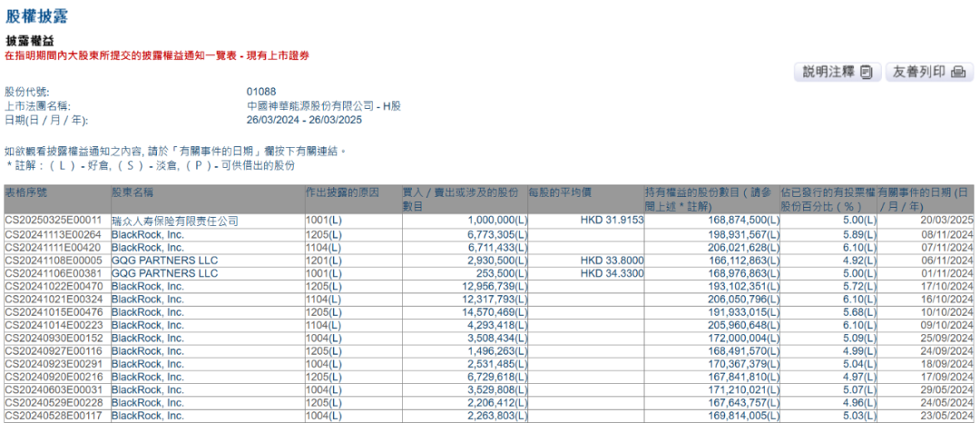Open the 17/10/2024 event date link
This screenshot has width=980, height=423.
coord(951,286)
